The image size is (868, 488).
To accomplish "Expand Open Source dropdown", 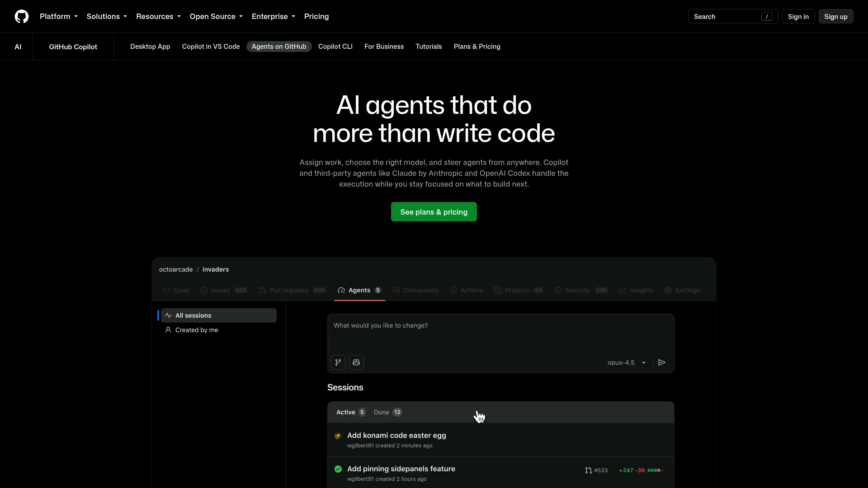I will 216,16.
